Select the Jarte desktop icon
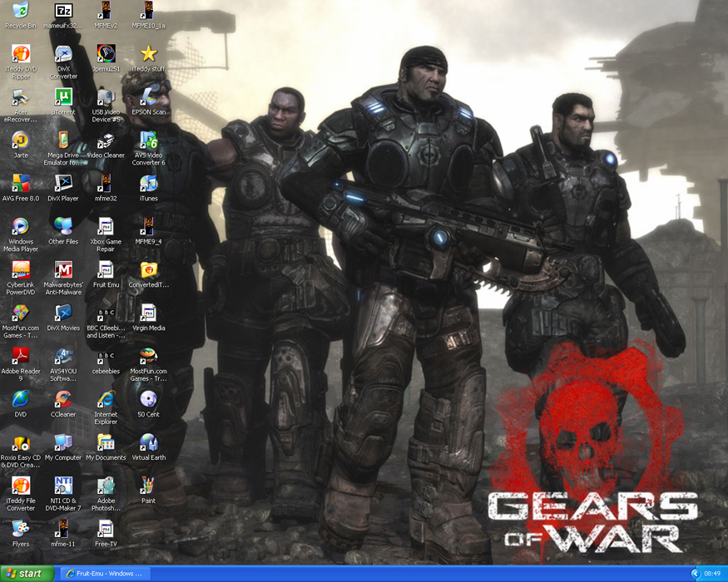Image resolution: width=728 pixels, height=582 pixels. click(x=21, y=140)
